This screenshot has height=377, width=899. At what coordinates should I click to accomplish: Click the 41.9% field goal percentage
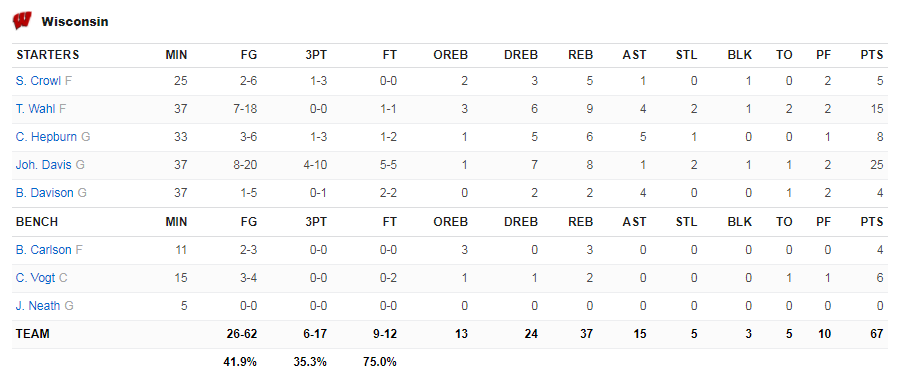[x=240, y=362]
